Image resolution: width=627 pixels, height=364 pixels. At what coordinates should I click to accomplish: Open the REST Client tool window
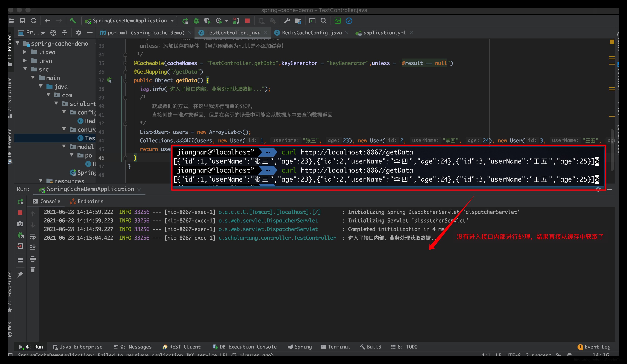pos(181,347)
